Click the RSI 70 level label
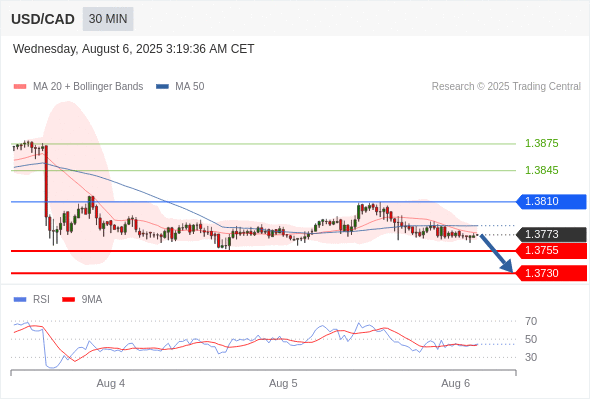Screen dimensions: 590x400 [x=531, y=321]
